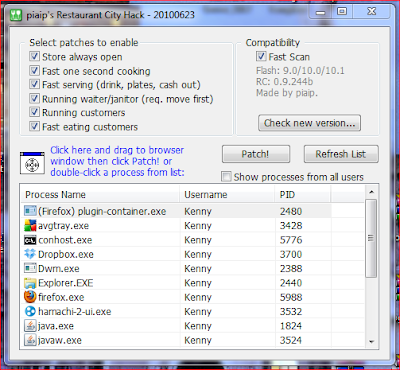Click the javaw.exe Java icon
Image resolution: width=400 pixels, height=370 pixels.
click(30, 340)
